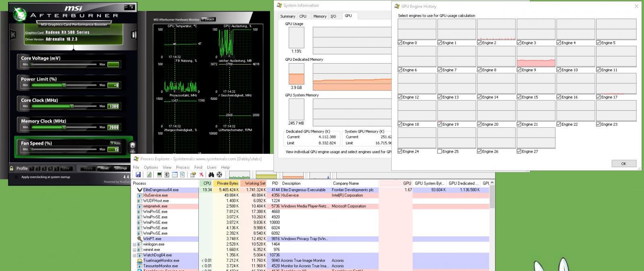
Task: Toggle the fan speed Auto button
Action: [x=116, y=143]
